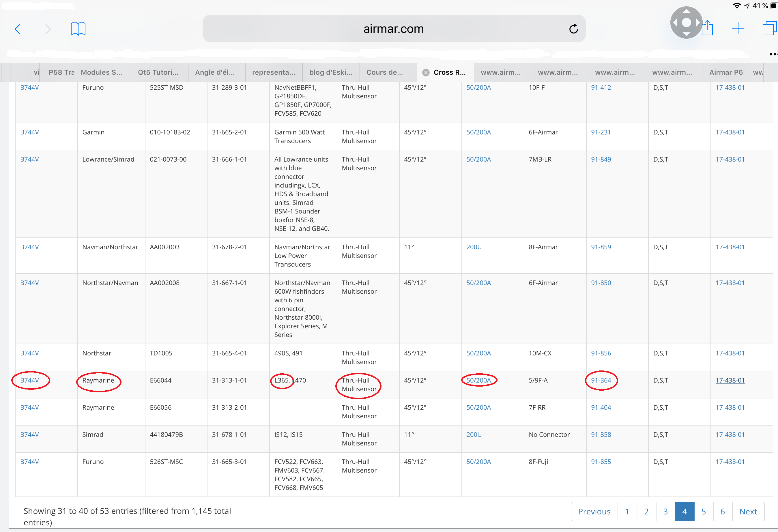Add a new tab with plus icon
This screenshot has height=532, width=778.
(x=738, y=29)
